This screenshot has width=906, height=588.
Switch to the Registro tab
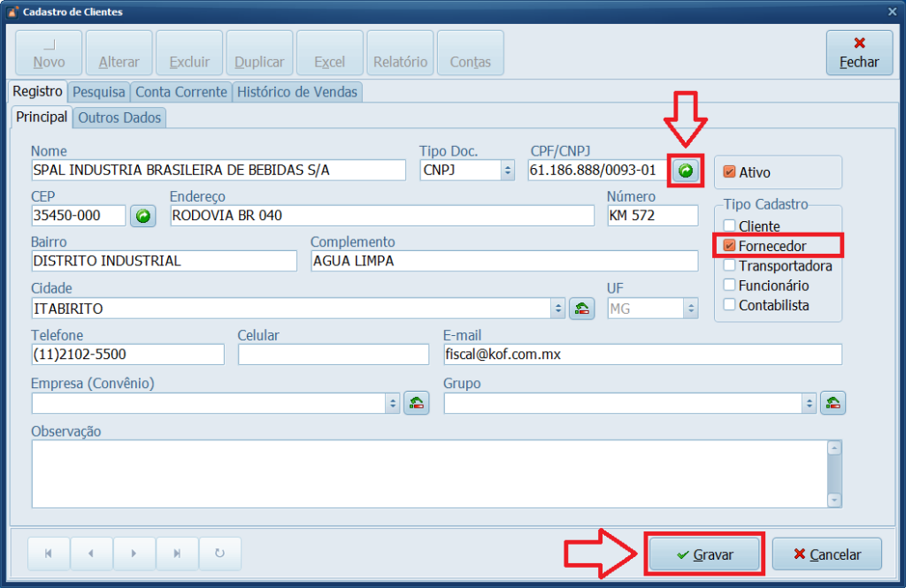click(x=37, y=91)
